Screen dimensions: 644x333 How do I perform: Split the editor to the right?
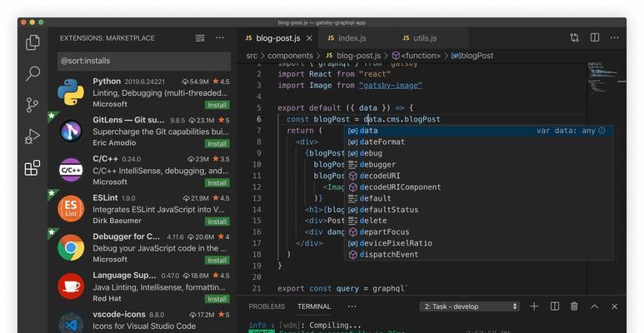pos(595,37)
